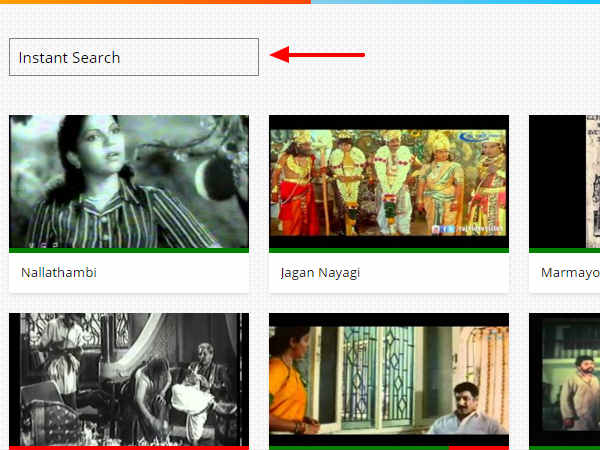Image resolution: width=600 pixels, height=450 pixels.
Task: Open the thumbnail with woman in orange sari
Action: [x=389, y=378]
